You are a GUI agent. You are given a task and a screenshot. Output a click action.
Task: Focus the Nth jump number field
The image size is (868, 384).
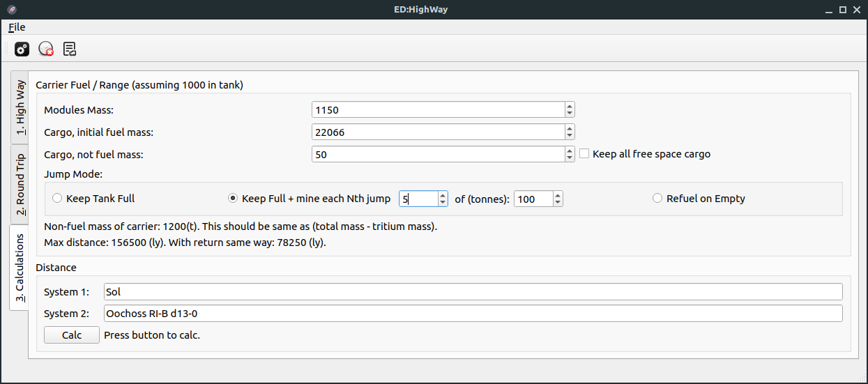click(418, 199)
